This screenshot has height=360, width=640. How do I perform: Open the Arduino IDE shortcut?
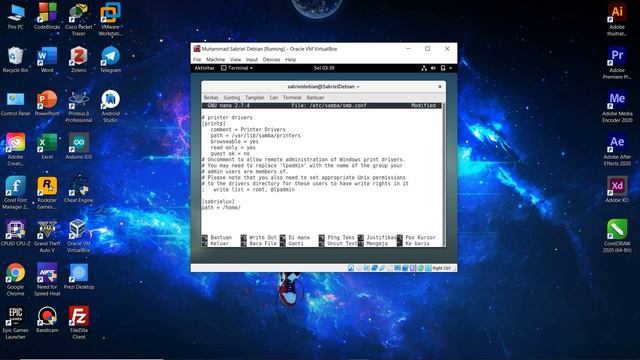coord(78,146)
